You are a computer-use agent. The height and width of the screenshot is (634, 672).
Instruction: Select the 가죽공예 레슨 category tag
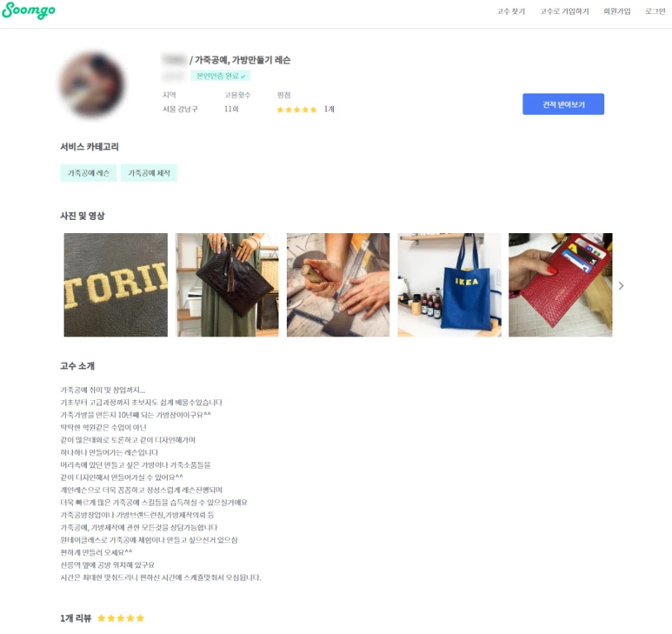tap(89, 173)
